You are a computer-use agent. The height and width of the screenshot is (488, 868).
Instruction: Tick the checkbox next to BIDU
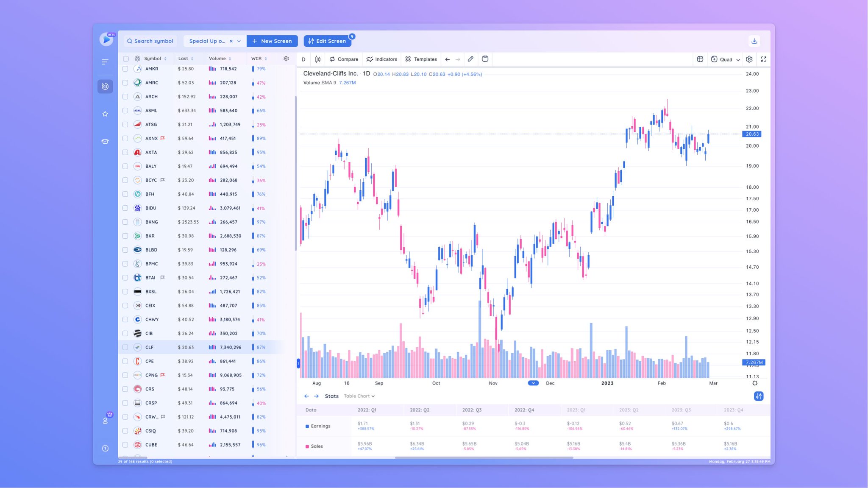click(x=125, y=208)
